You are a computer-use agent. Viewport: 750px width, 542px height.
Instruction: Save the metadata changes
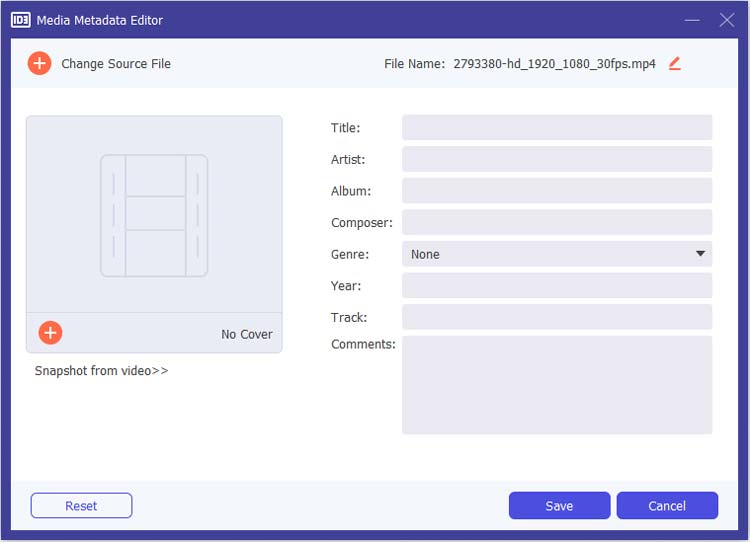click(x=559, y=506)
